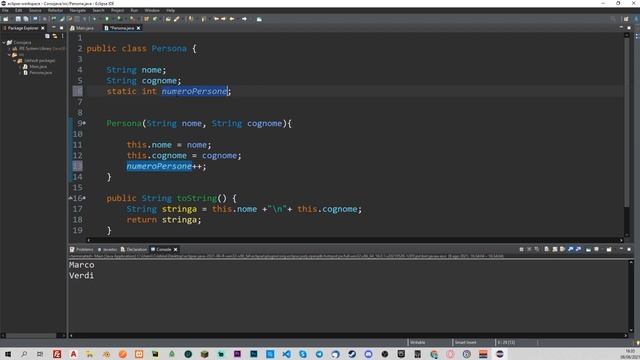Switch to the Problems tab
The image size is (640, 360).
[x=82, y=249]
